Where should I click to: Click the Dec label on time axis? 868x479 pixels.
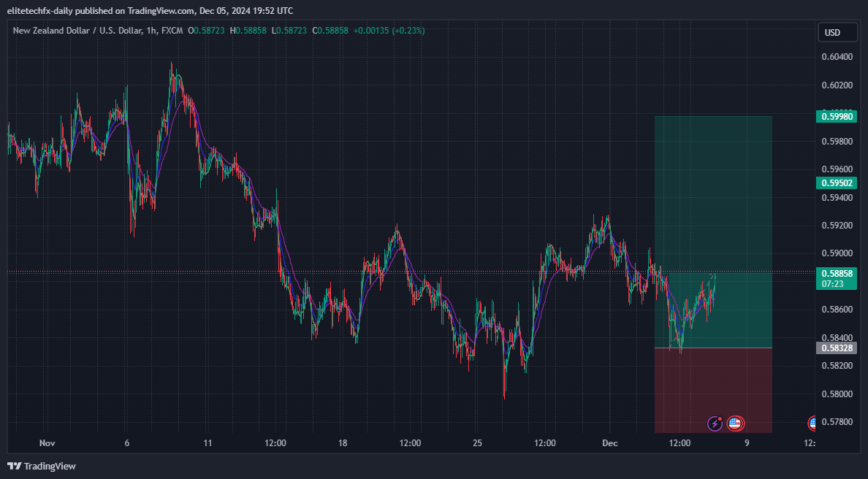(610, 443)
